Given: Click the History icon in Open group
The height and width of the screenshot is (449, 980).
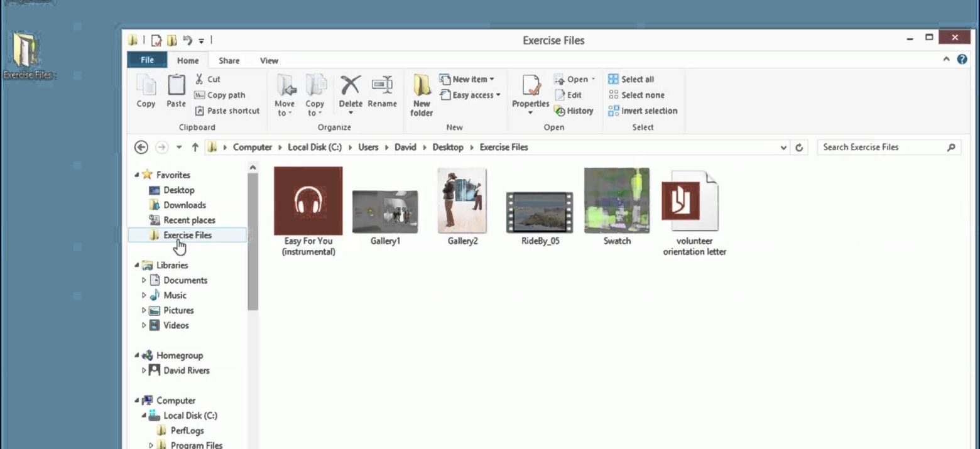Looking at the screenshot, I should pyautogui.click(x=560, y=111).
